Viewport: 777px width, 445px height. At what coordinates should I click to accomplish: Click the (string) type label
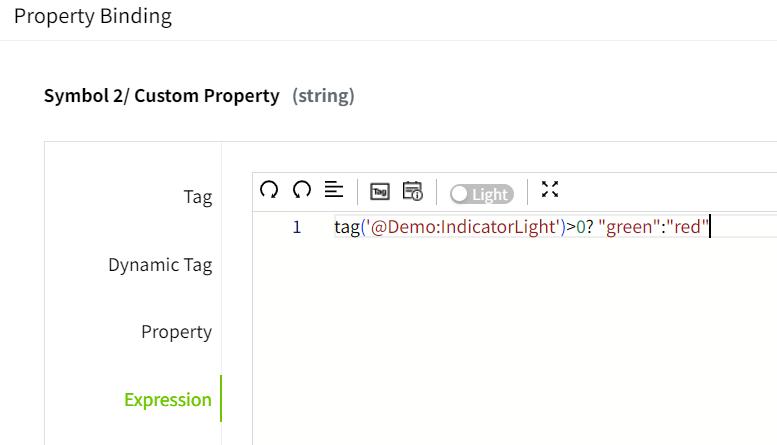pos(323,96)
